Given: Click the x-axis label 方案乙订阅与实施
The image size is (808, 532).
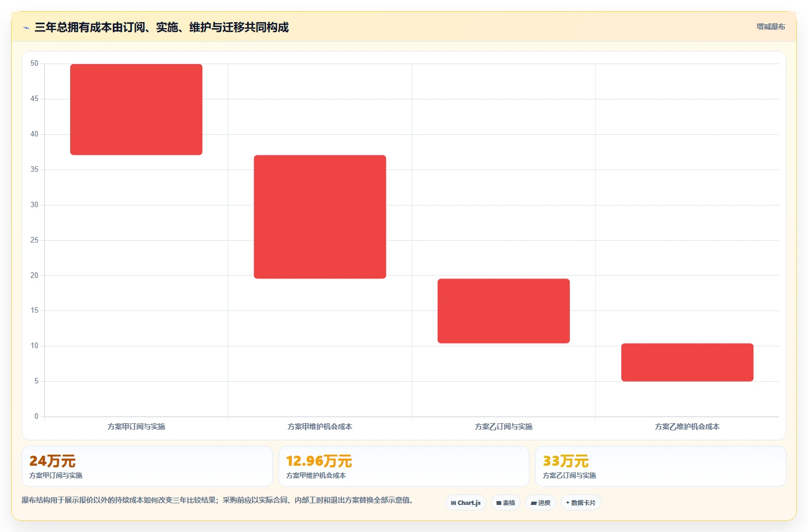Looking at the screenshot, I should pyautogui.click(x=503, y=426).
